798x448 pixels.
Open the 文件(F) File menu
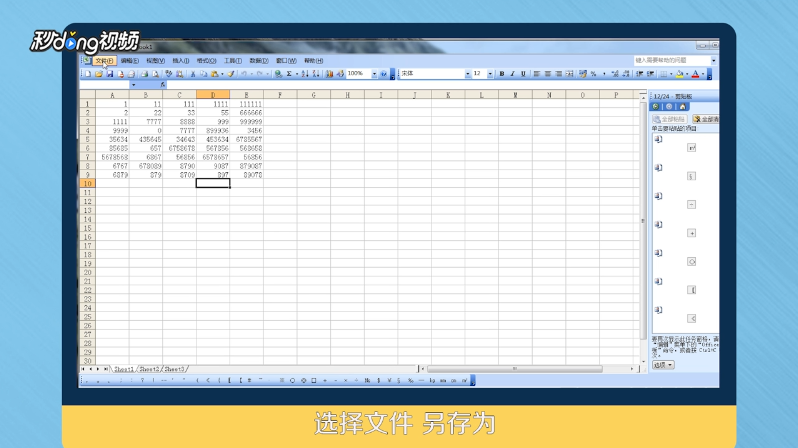point(104,61)
